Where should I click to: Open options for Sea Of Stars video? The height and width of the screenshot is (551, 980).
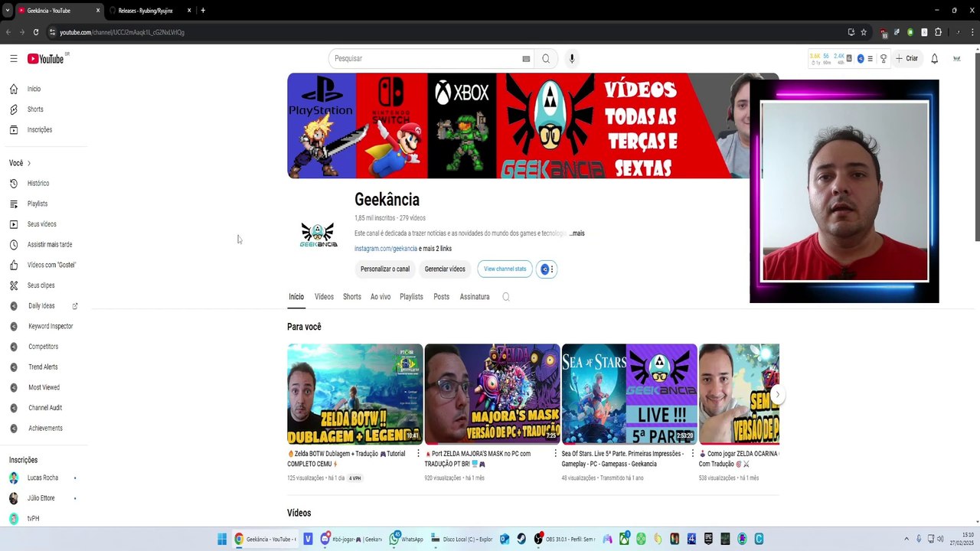692,454
